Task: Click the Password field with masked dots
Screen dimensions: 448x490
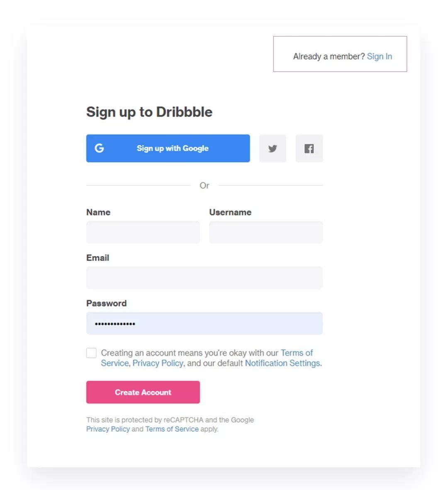Action: point(204,323)
